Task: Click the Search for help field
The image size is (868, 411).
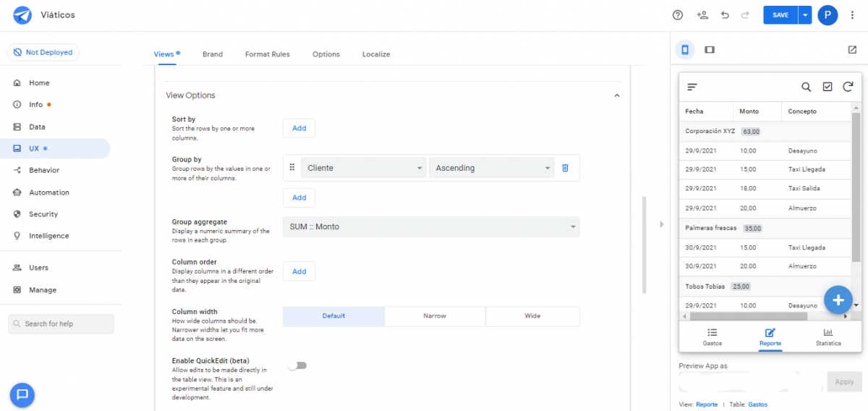Action: (x=61, y=323)
